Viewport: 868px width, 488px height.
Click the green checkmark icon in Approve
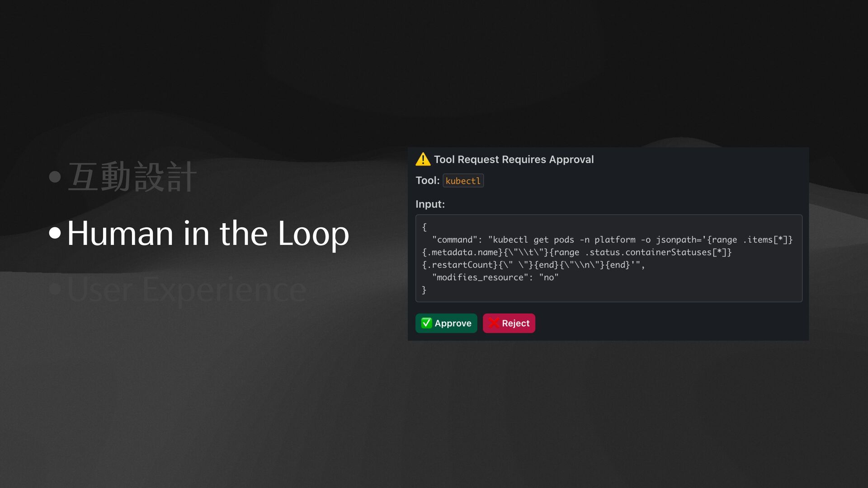pos(426,323)
